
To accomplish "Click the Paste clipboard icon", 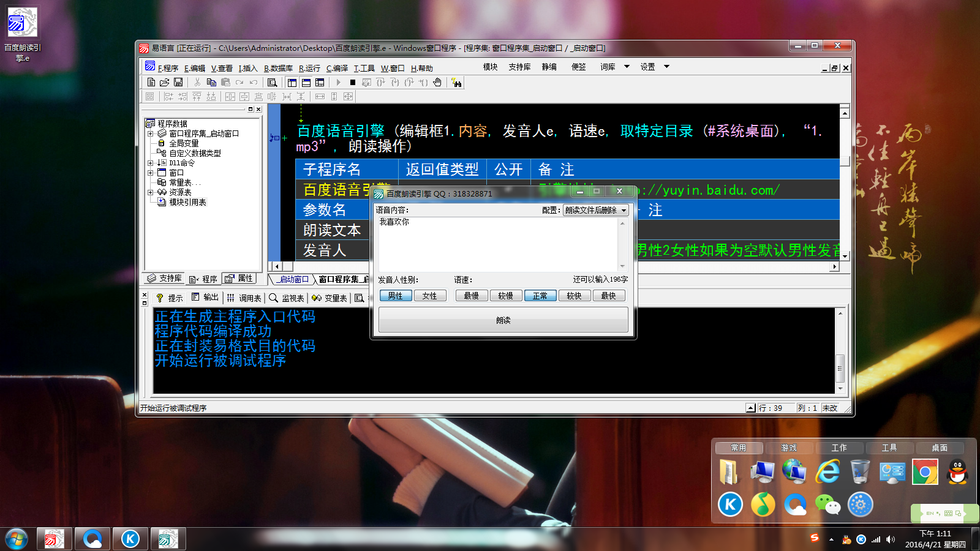I will point(225,82).
